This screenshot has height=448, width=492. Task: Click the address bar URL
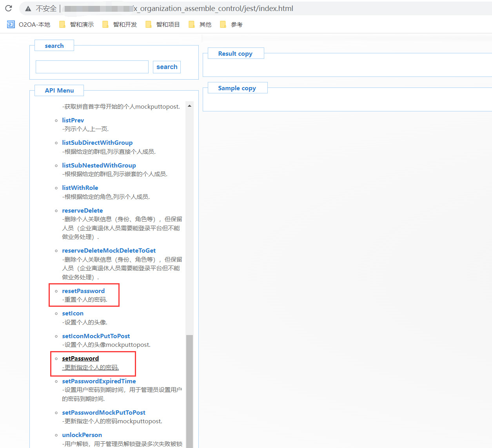pos(178,9)
